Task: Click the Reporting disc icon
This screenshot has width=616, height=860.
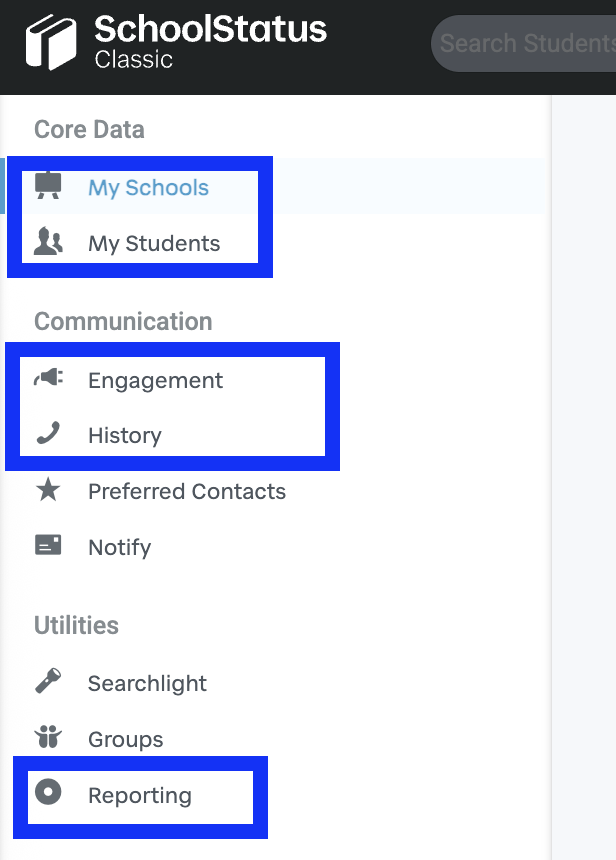Action: 48,794
